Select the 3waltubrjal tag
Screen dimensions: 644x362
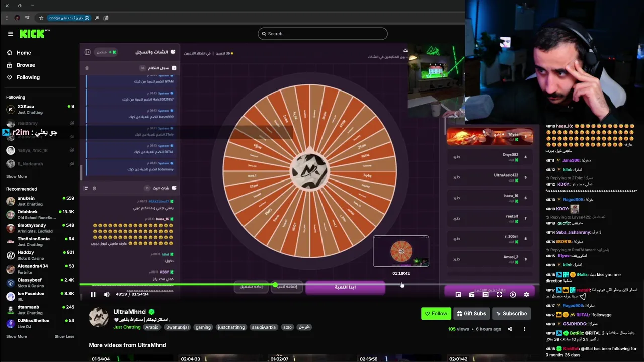[x=177, y=327]
